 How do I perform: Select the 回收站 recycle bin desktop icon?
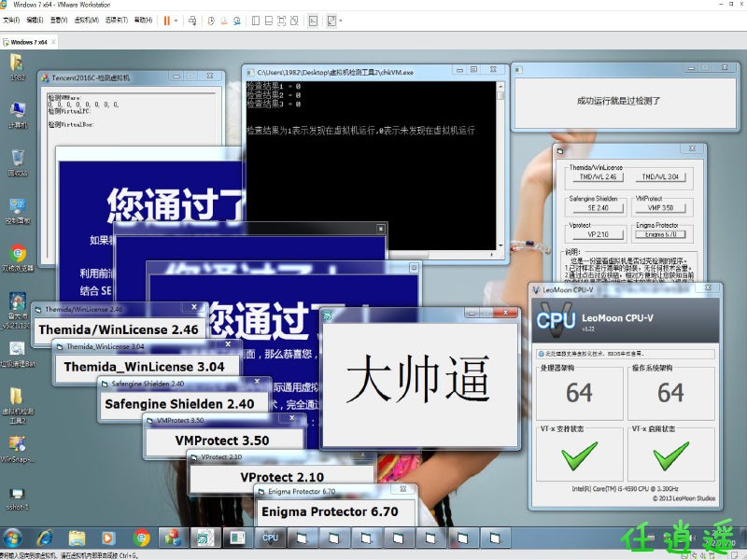17,162
